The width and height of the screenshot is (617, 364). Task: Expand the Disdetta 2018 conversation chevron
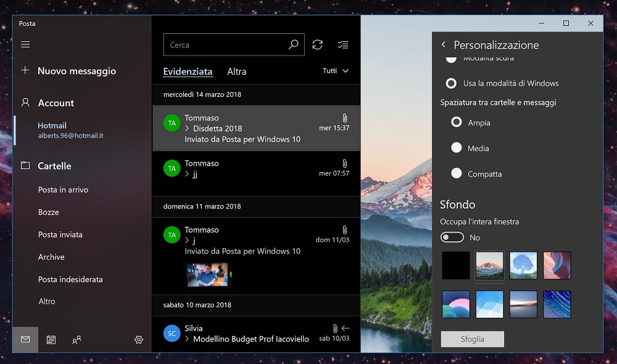[x=187, y=128]
